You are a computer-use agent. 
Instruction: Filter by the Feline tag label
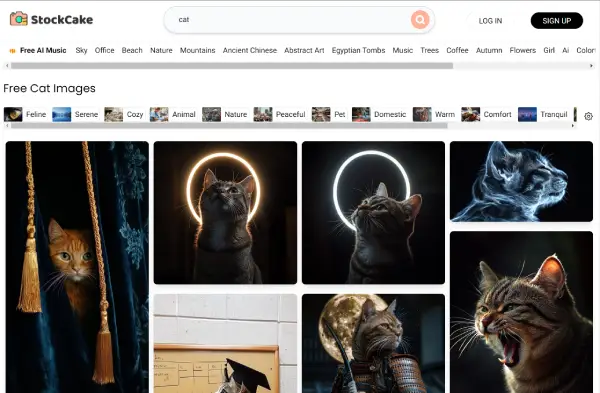click(36, 114)
